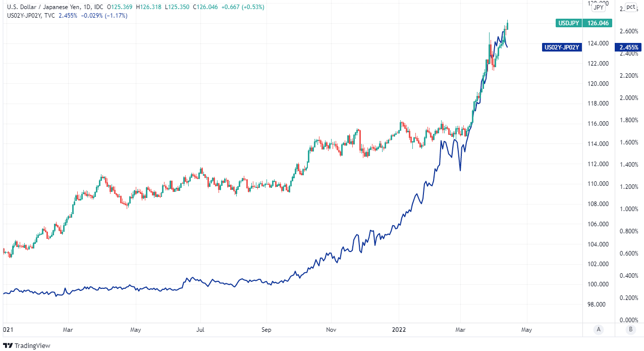Click the Jul label on time axis
Screen dimensions: 644x351
pyautogui.click(x=200, y=329)
